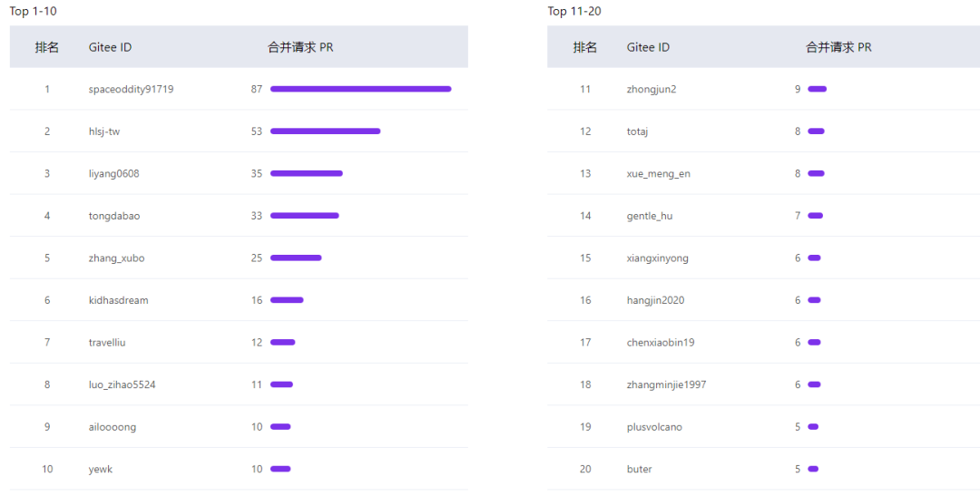This screenshot has width=980, height=496.
Task: Click the purple bar for 53 PRs
Action: click(x=325, y=131)
